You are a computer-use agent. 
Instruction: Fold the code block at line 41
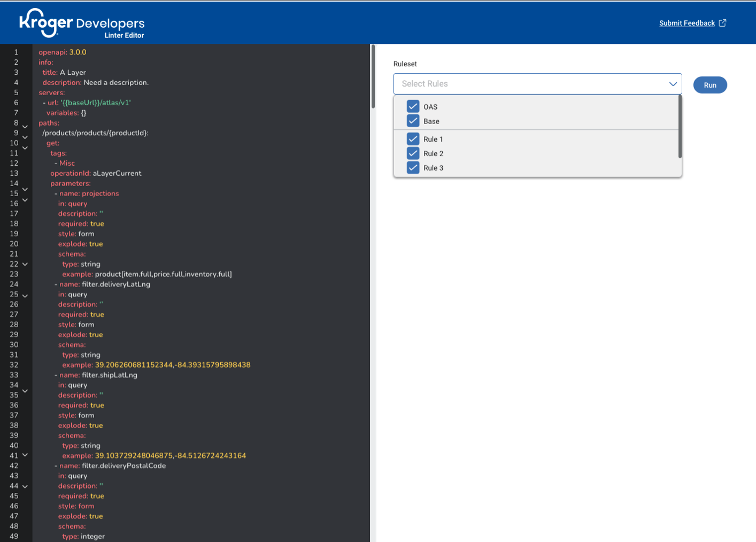25,455
